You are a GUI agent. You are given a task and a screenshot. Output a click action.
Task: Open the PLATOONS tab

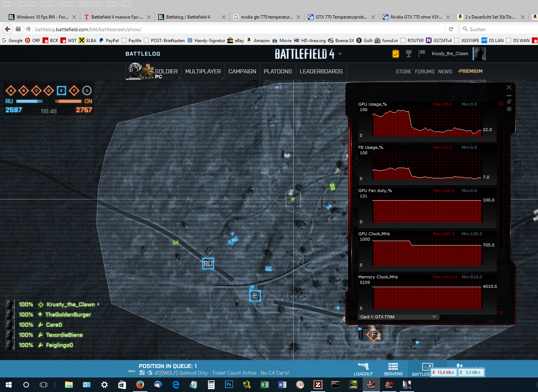click(278, 72)
